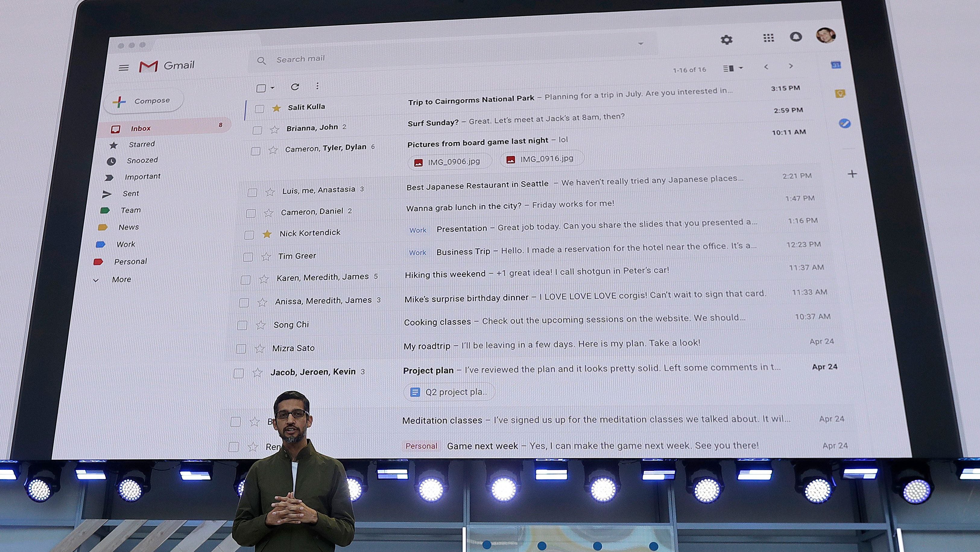
Task: Open Calendar in the side panel
Action: point(836,65)
